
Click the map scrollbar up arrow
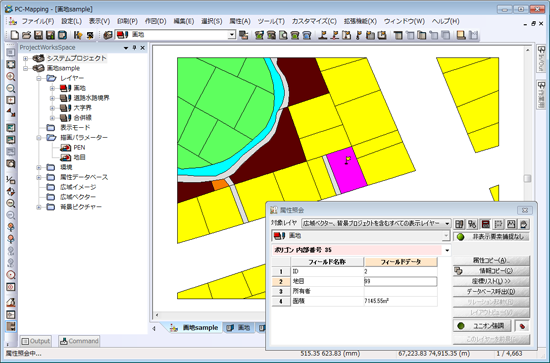(x=528, y=51)
